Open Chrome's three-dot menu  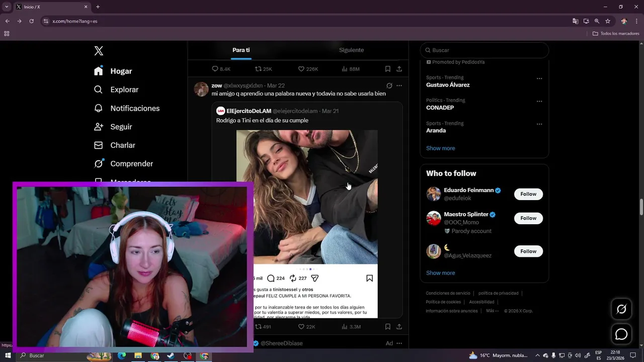point(637,21)
